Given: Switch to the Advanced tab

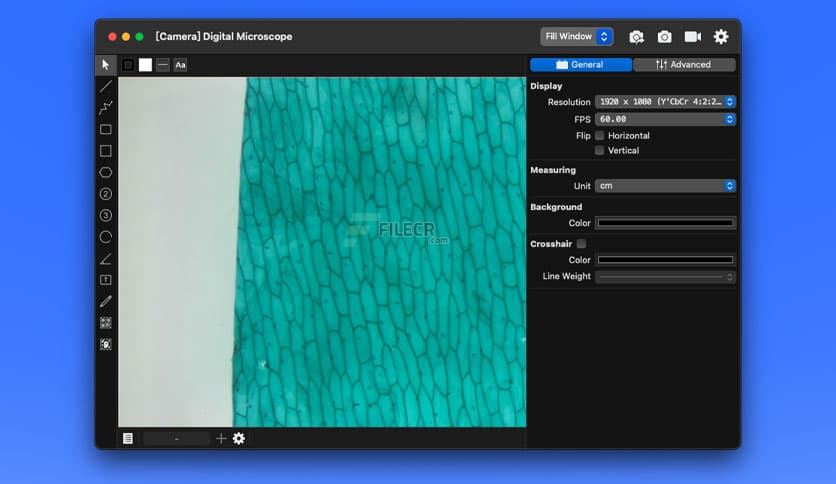Looking at the screenshot, I should tap(684, 65).
